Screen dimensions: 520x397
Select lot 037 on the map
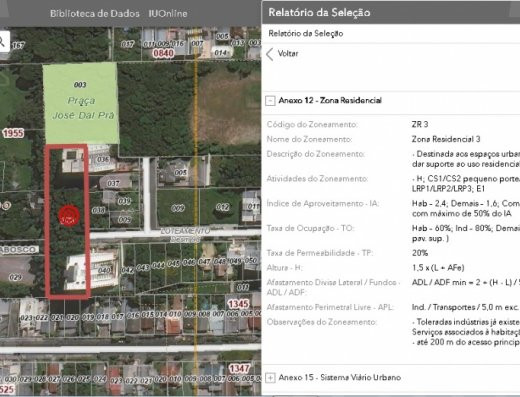113,183
